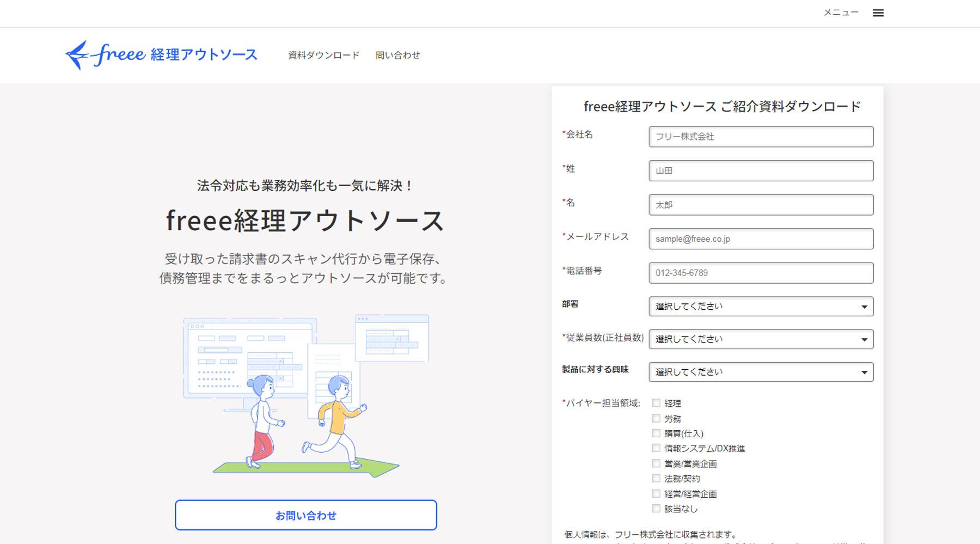
Task: Focus the 電話番号 input field
Action: coord(761,273)
